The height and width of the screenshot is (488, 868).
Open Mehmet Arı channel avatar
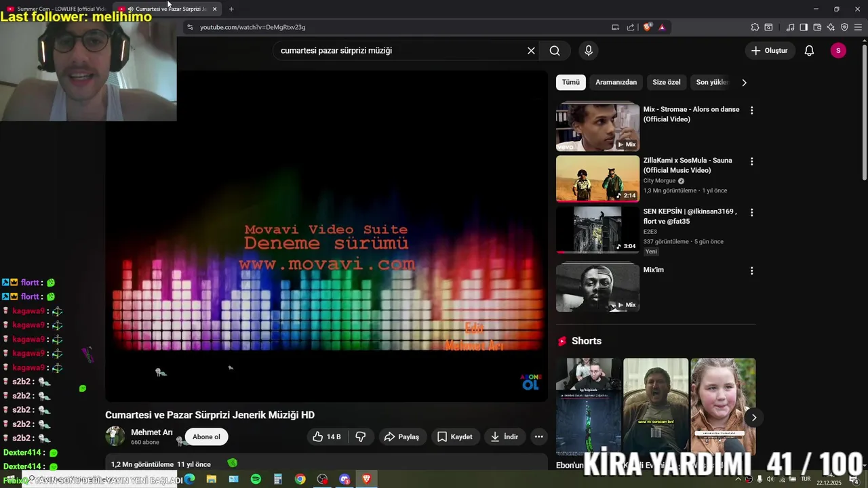click(115, 436)
